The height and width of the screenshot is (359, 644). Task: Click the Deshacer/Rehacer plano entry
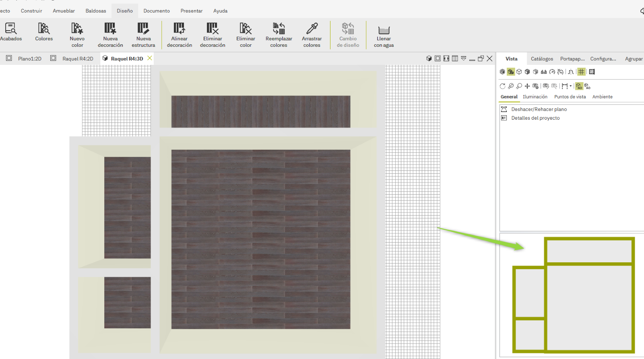pyautogui.click(x=539, y=109)
